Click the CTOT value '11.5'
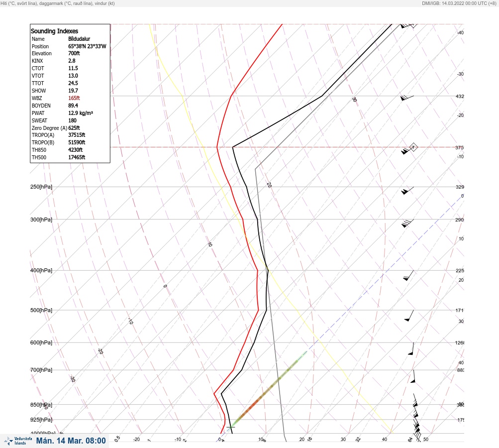The image size is (499, 448). pyautogui.click(x=73, y=68)
